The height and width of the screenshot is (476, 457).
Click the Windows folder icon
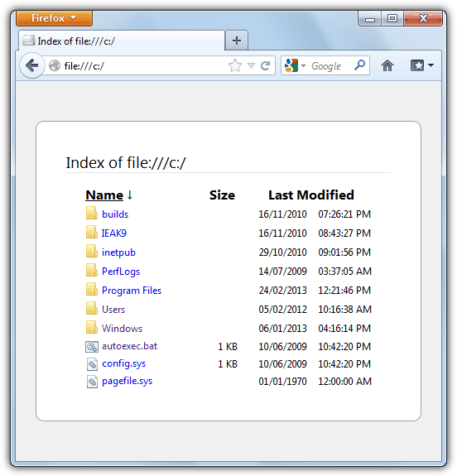pos(92,328)
